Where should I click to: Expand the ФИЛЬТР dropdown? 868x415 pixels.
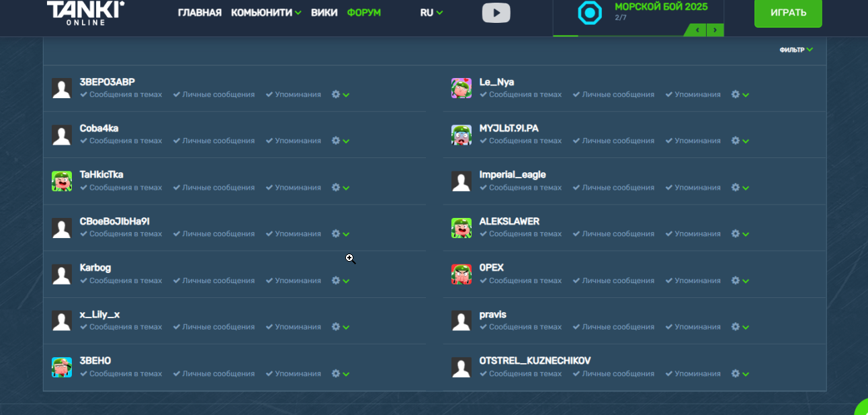point(796,50)
